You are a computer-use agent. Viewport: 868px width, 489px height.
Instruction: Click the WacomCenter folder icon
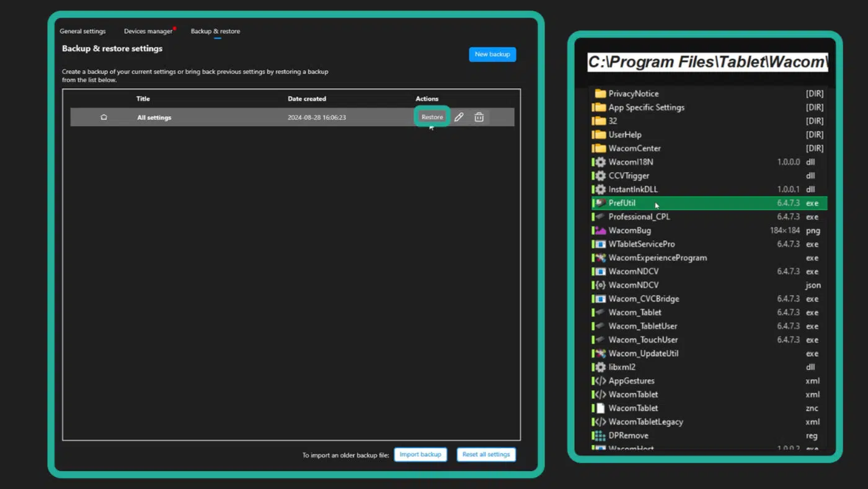[600, 148]
